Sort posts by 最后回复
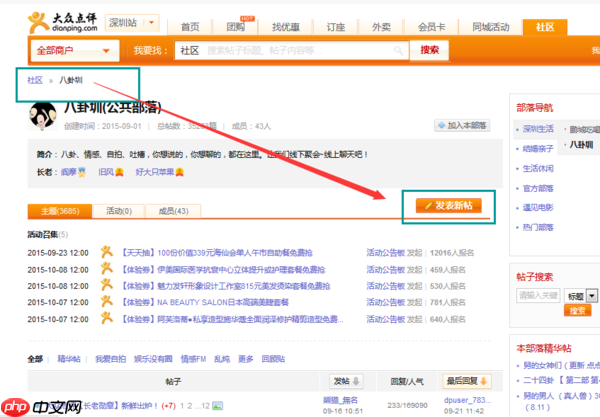 tap(467, 381)
